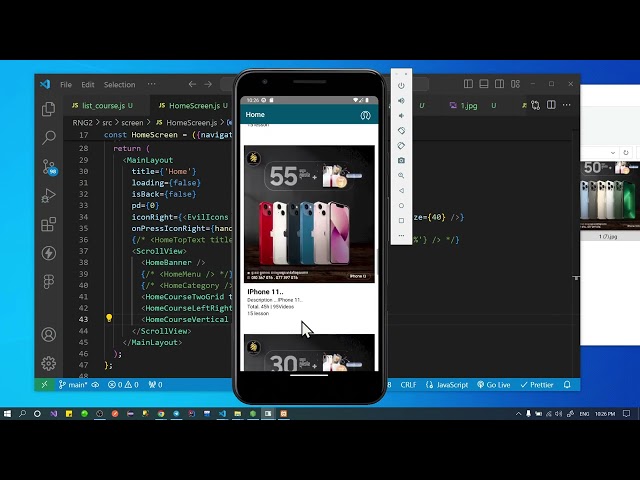Toggle the secondary side bar layout icon

point(499,84)
